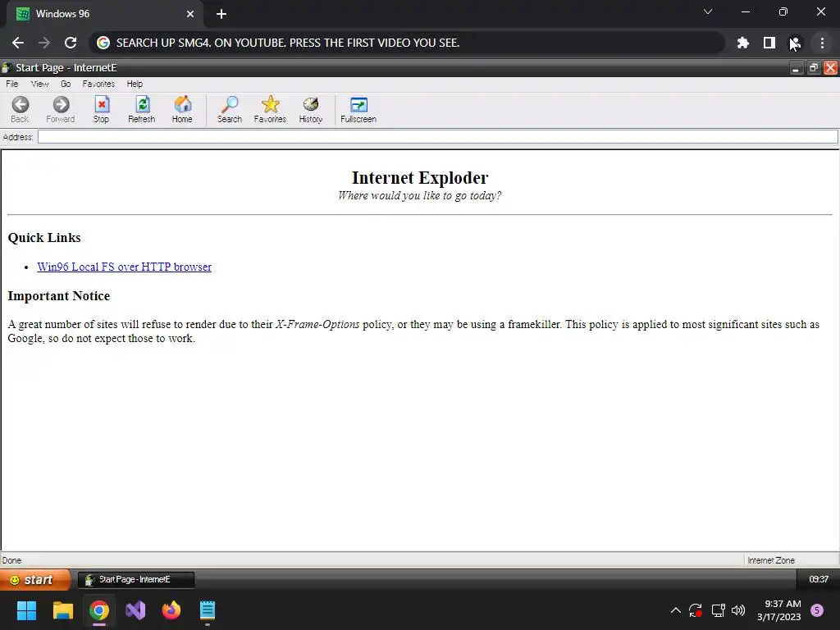Click the Windows 96 start button
The height and width of the screenshot is (630, 840).
34,580
